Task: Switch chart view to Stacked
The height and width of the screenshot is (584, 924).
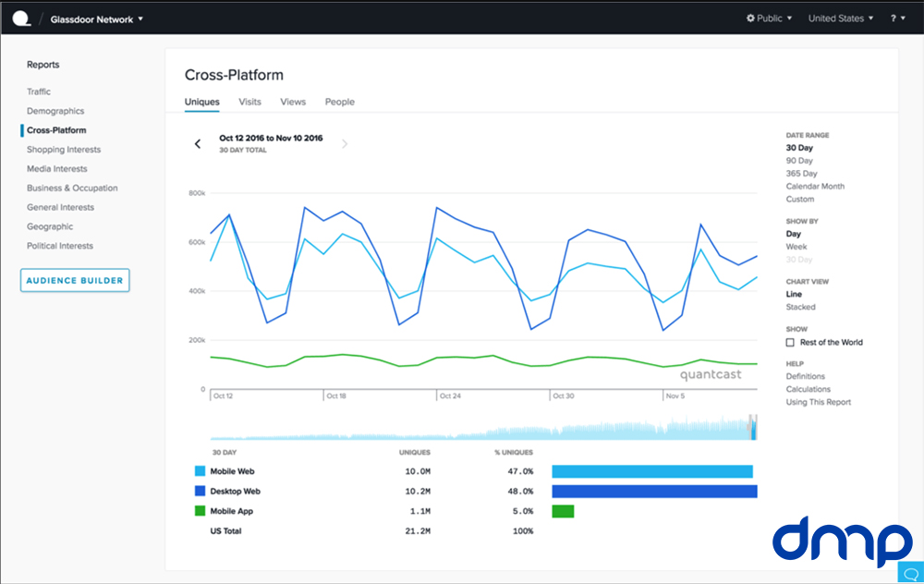Action: (800, 307)
